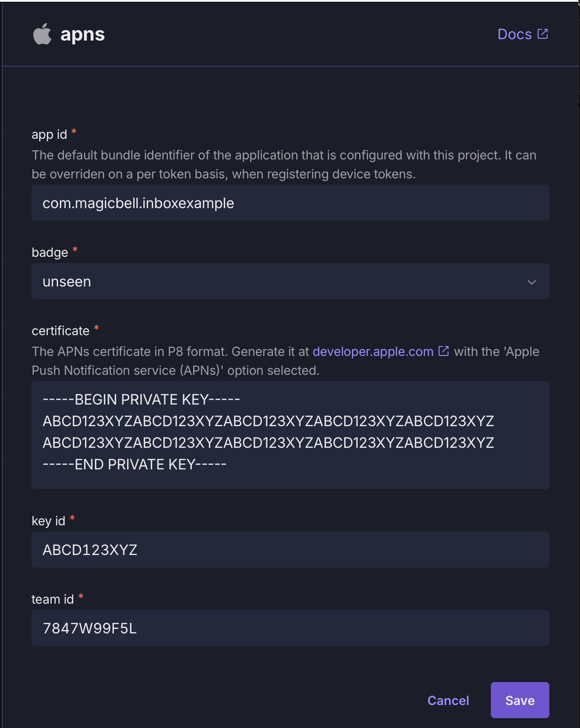Click the 'apns' heading text
The height and width of the screenshot is (728, 580).
[82, 34]
